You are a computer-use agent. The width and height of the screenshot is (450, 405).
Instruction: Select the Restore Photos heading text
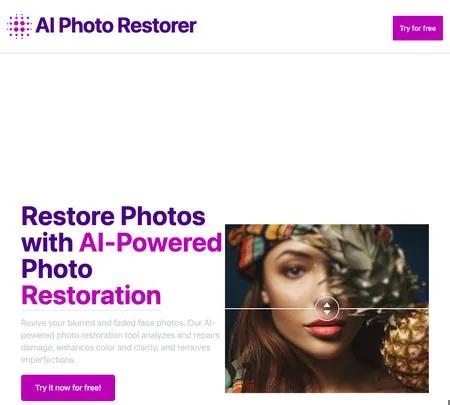point(113,216)
